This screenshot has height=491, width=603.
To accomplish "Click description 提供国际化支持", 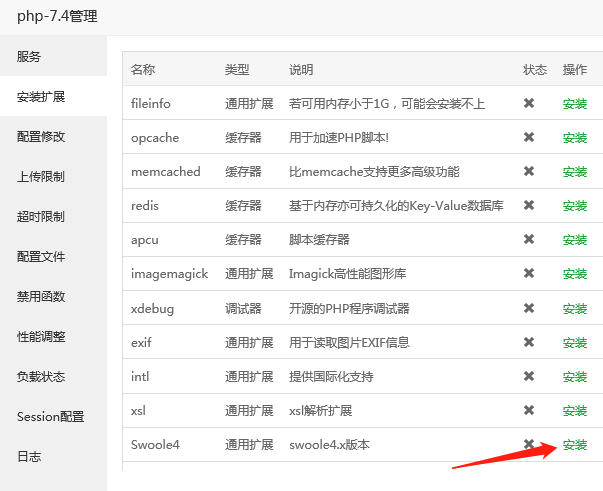I will coord(331,376).
